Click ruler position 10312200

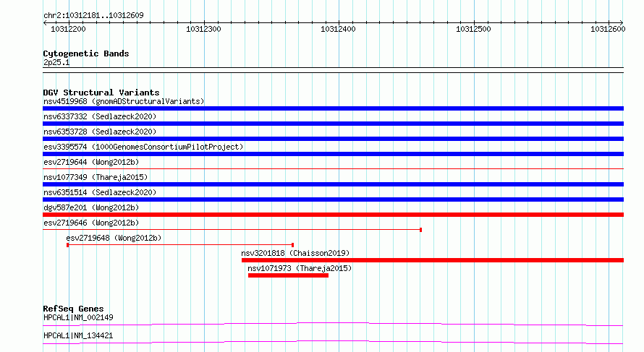pos(68,29)
